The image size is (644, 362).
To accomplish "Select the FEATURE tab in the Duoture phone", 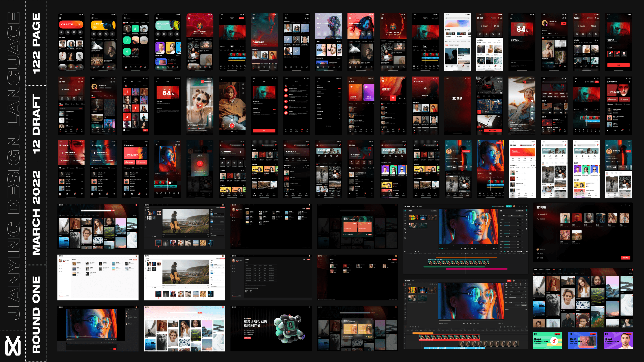I will [99, 39].
